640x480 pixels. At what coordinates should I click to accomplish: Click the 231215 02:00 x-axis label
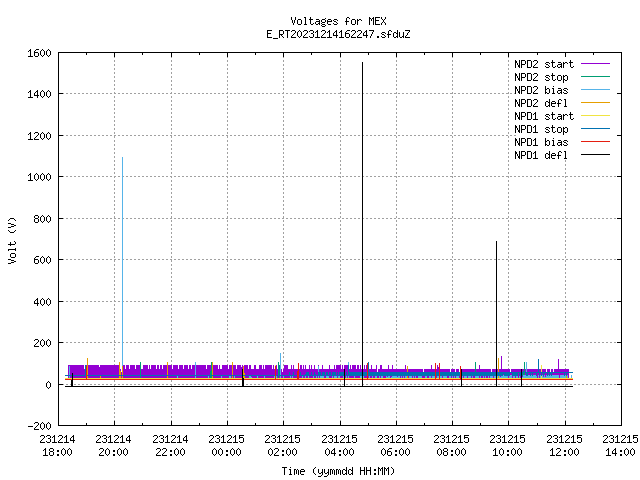[282, 445]
